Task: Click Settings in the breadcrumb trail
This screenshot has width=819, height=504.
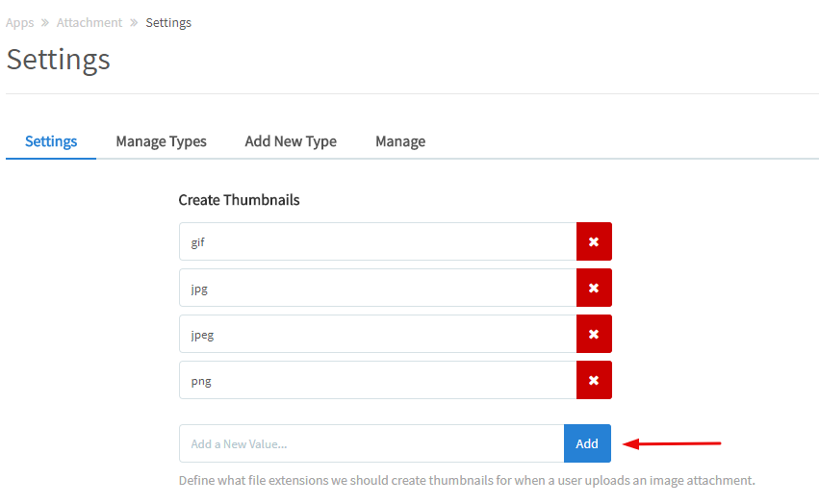Action: pyautogui.click(x=168, y=22)
